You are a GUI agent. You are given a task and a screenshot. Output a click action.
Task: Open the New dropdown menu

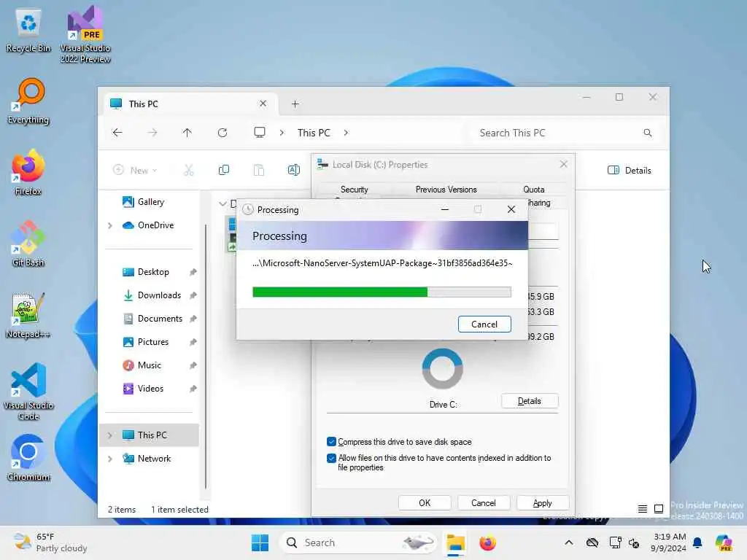136,170
